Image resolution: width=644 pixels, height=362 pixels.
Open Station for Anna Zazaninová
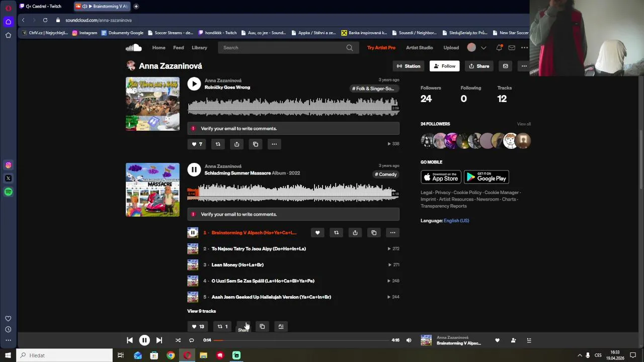pos(409,66)
